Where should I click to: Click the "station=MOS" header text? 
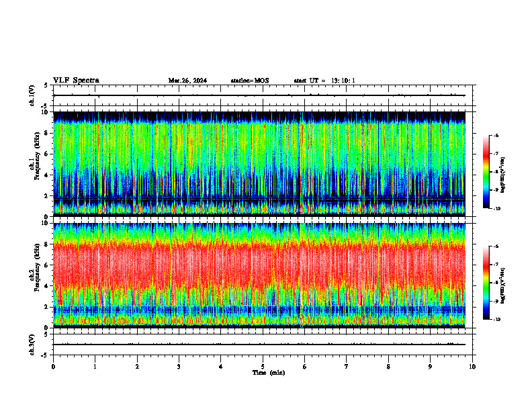250,81
